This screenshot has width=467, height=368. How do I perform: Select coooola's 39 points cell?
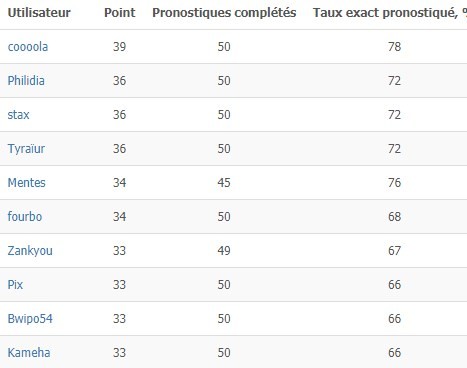(119, 47)
